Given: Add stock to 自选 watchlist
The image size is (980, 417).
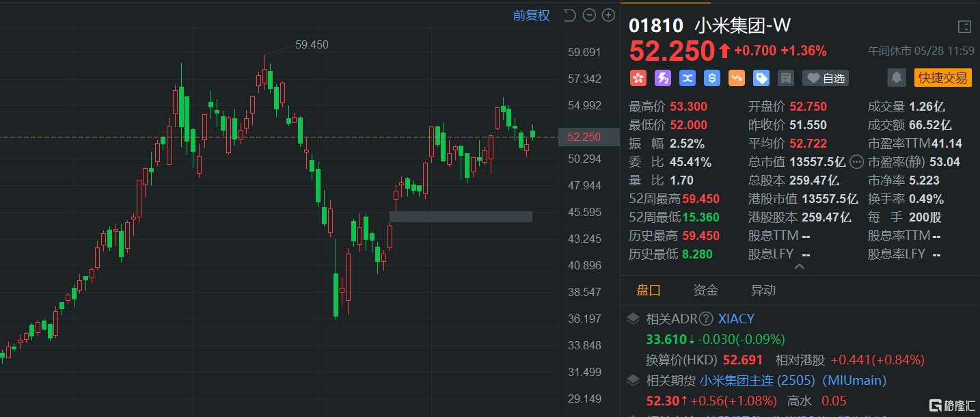Looking at the screenshot, I should pos(826,78).
